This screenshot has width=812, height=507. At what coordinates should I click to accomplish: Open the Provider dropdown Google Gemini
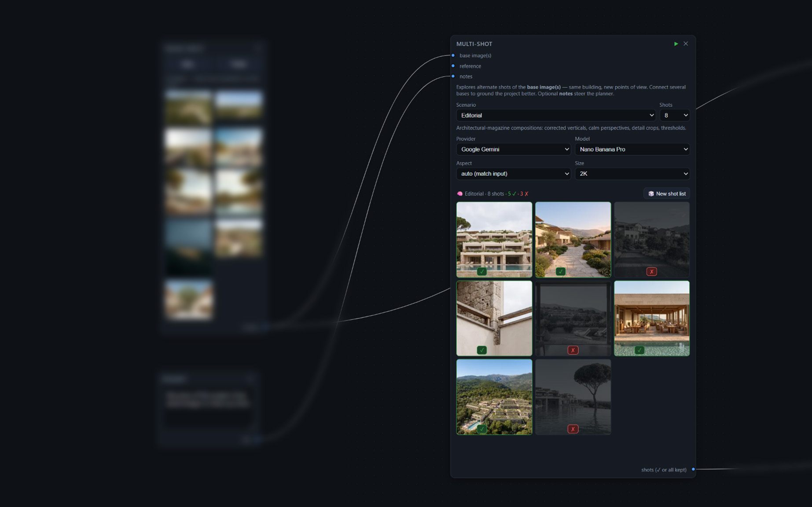pos(514,149)
